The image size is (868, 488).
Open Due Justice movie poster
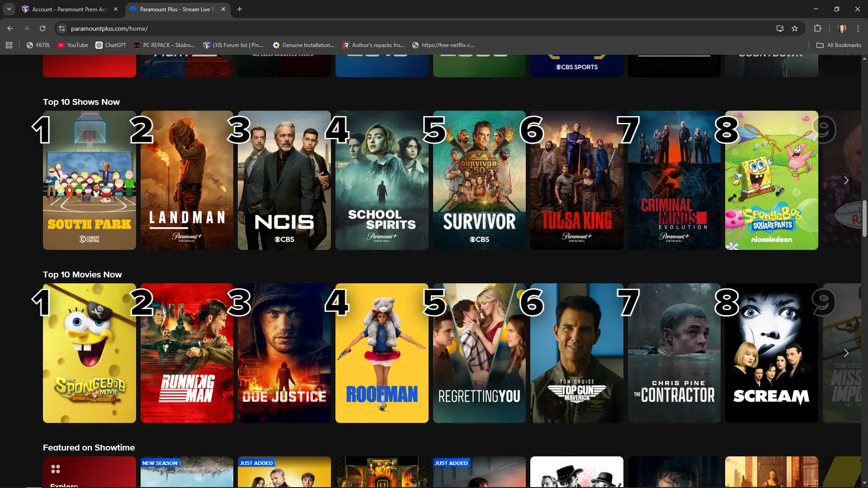(x=284, y=353)
